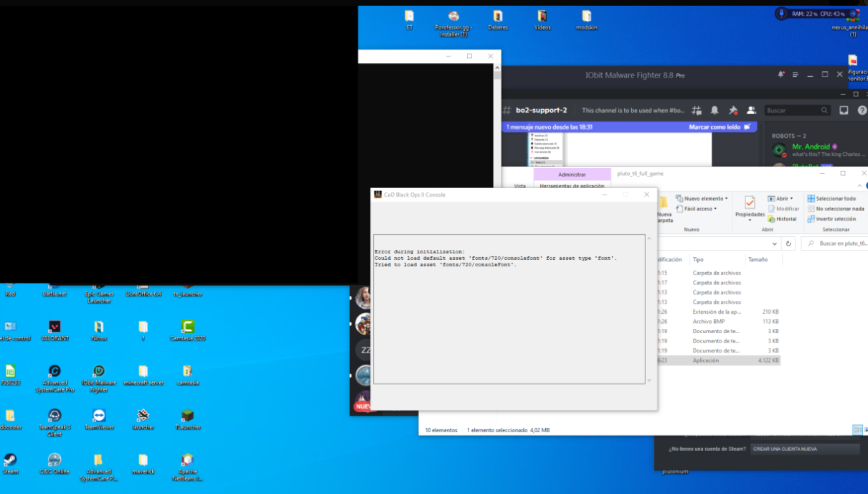
Task: Refresh the File Explorer folder view
Action: tap(788, 243)
